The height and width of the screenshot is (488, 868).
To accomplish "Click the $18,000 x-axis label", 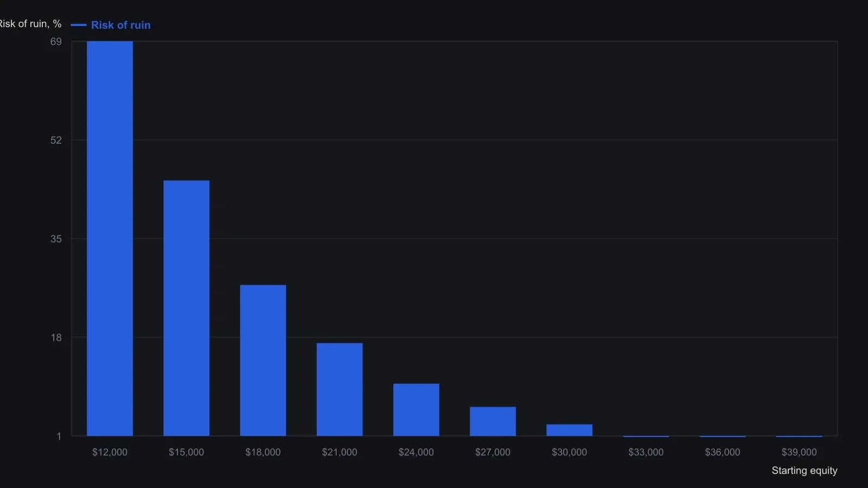I will [x=263, y=452].
